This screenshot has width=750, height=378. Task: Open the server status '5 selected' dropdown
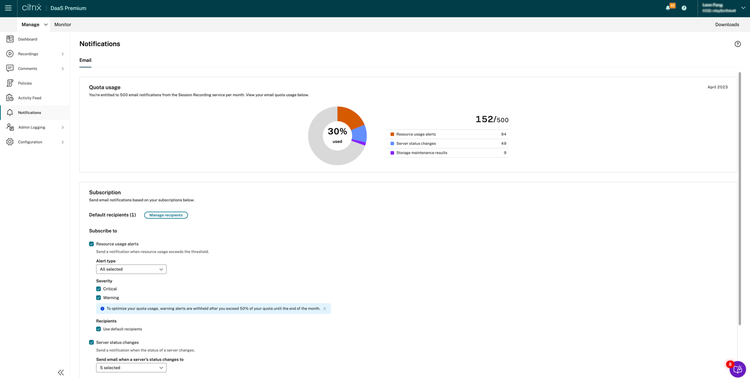pyautogui.click(x=131, y=368)
